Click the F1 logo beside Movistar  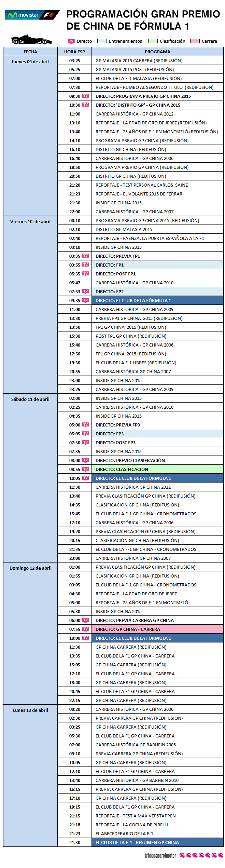[x=50, y=15]
